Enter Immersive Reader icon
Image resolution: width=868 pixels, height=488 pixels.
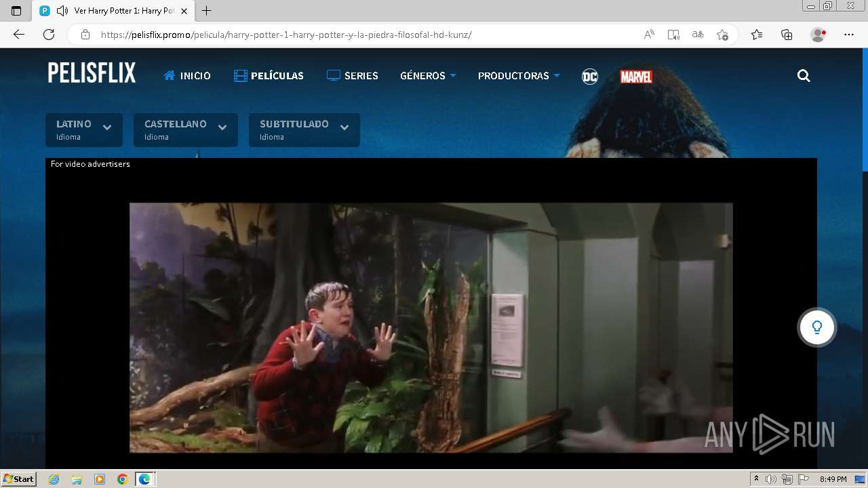(x=673, y=35)
